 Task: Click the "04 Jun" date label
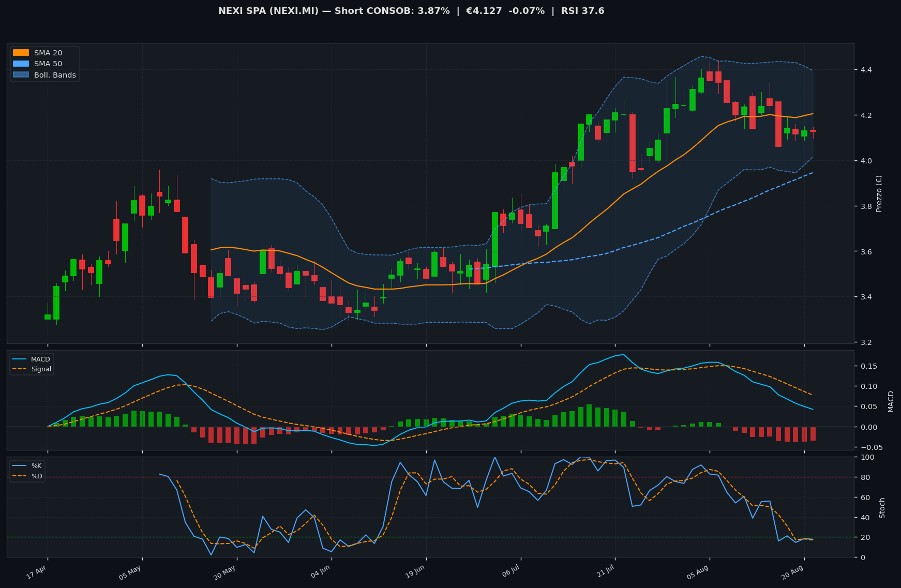tap(321, 572)
